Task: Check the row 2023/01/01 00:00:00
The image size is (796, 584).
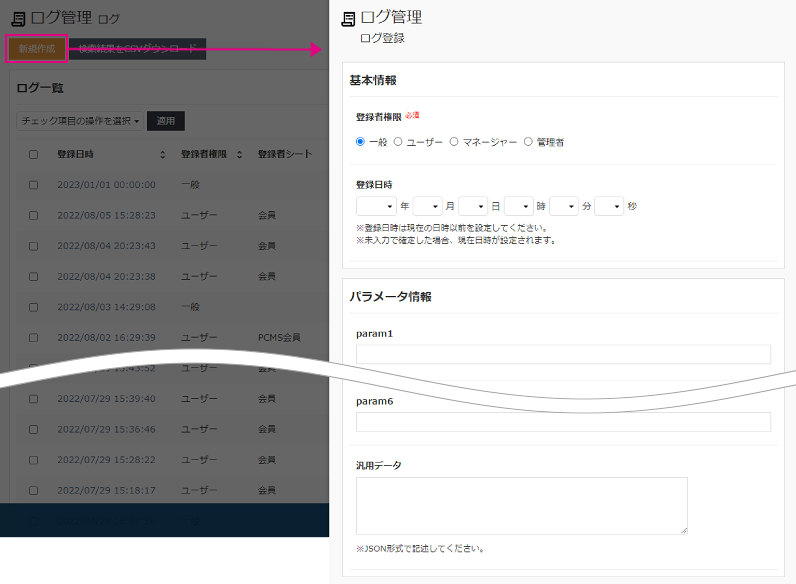Action: [34, 185]
